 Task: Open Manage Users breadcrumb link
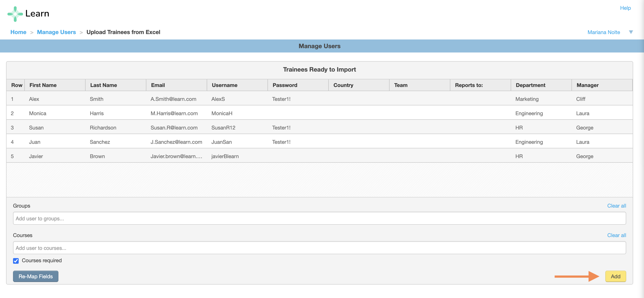(56, 32)
